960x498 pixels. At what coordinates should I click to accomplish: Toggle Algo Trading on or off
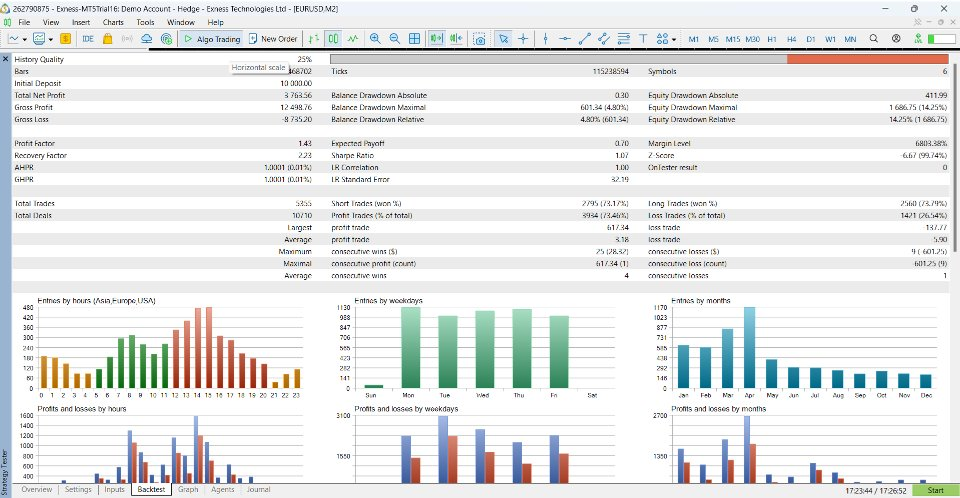click(212, 39)
